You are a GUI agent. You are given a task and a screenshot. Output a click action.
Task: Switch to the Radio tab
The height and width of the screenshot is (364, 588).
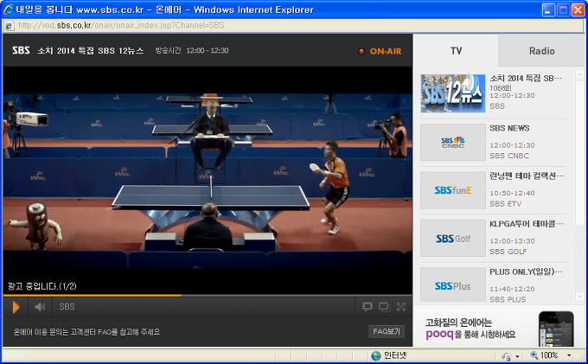point(541,51)
